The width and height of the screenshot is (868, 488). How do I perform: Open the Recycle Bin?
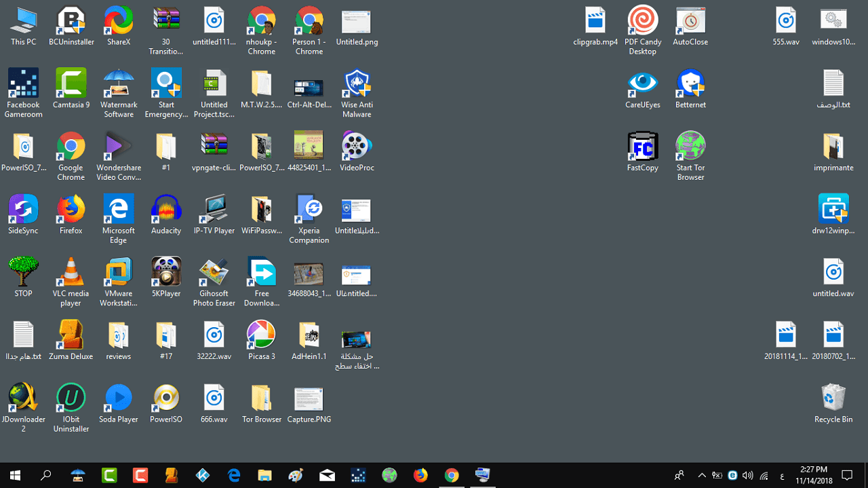click(833, 405)
